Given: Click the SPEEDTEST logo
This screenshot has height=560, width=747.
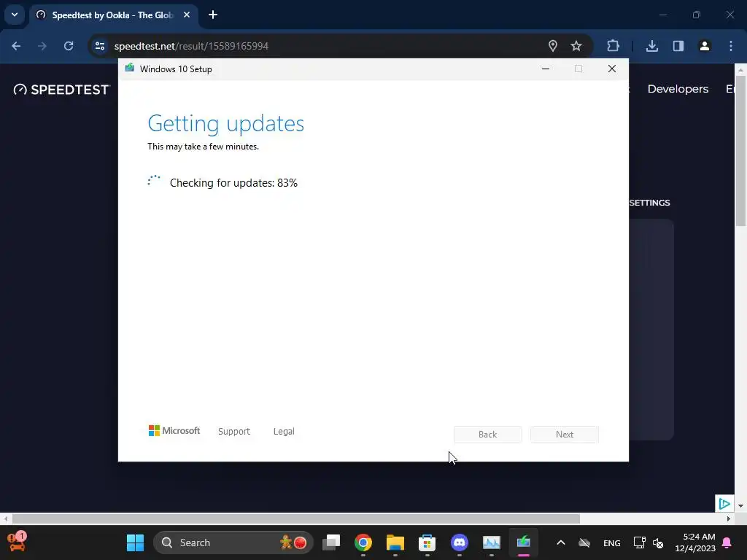Looking at the screenshot, I should [x=62, y=90].
